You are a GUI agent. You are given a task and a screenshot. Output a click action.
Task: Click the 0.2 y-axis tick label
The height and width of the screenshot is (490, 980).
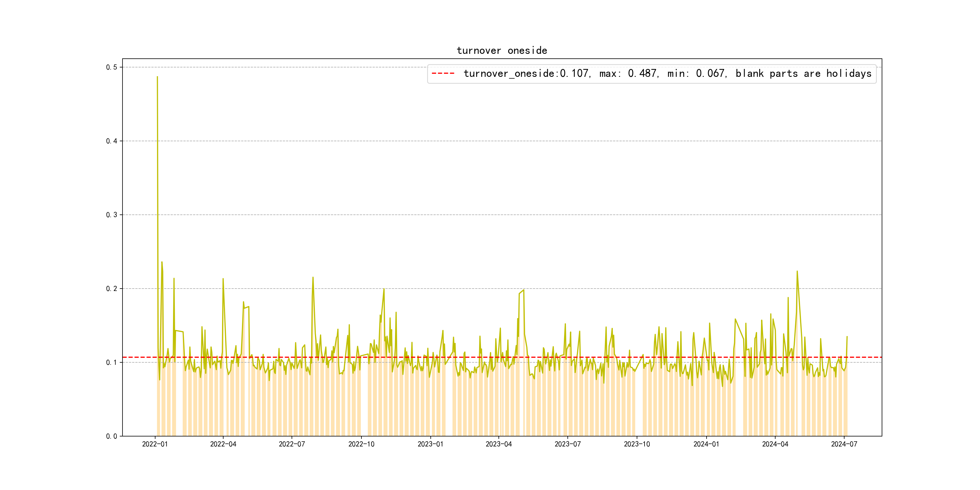(x=112, y=289)
